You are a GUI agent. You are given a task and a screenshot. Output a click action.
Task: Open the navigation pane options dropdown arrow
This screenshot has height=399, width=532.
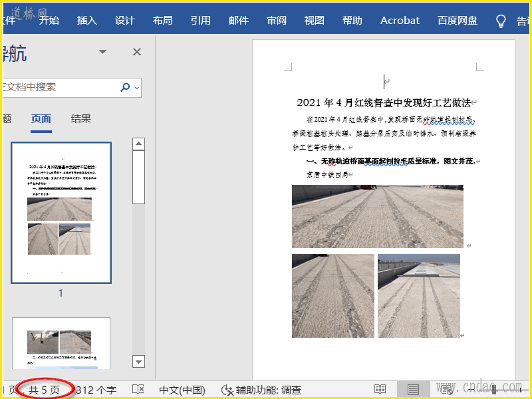[x=102, y=52]
